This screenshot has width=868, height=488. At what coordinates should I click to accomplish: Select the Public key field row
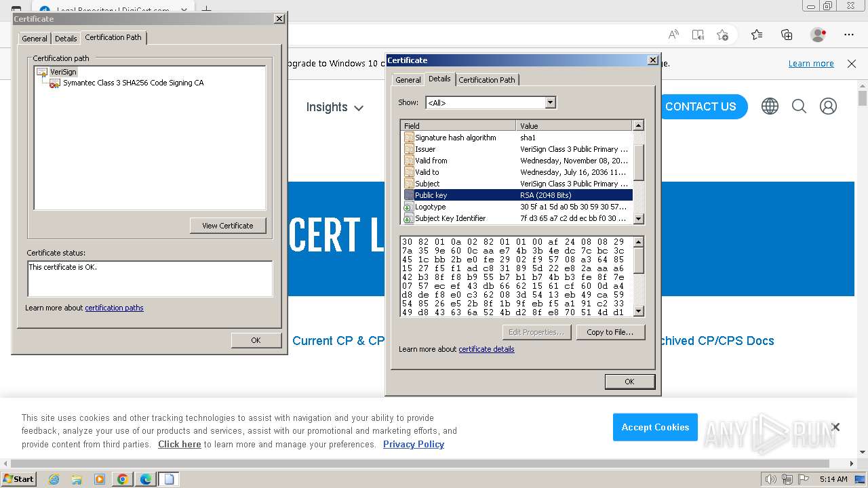pos(517,195)
